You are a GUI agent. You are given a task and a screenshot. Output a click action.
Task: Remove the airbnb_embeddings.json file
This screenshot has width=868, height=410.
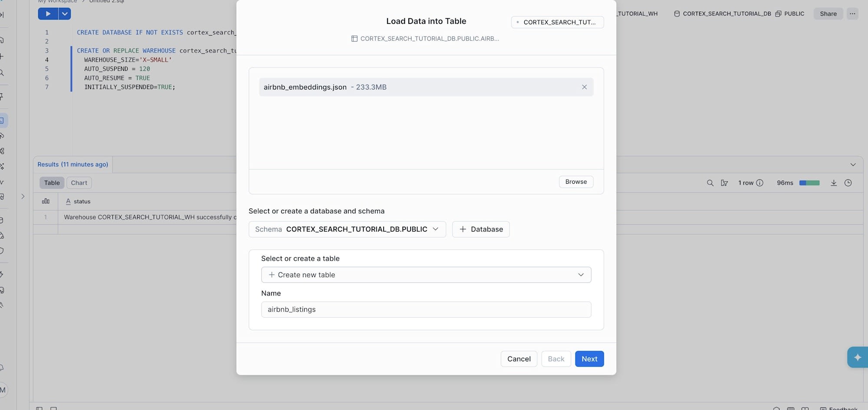584,87
